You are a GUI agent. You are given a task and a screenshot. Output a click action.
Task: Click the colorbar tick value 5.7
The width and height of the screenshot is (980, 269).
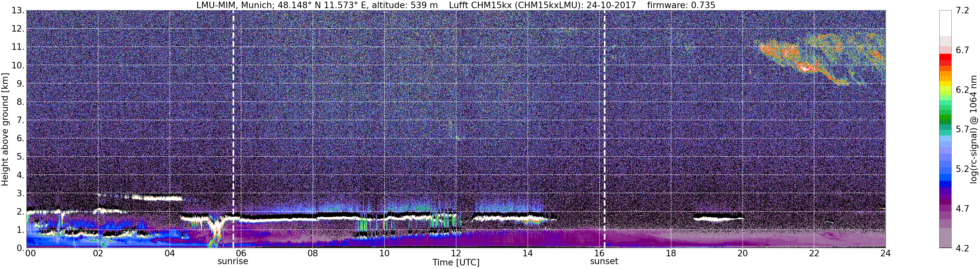pos(962,129)
